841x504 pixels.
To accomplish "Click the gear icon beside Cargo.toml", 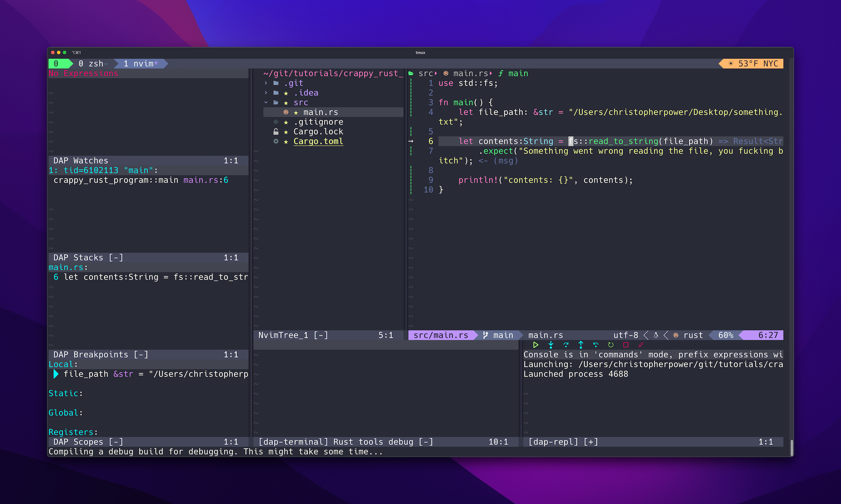I will pos(276,141).
